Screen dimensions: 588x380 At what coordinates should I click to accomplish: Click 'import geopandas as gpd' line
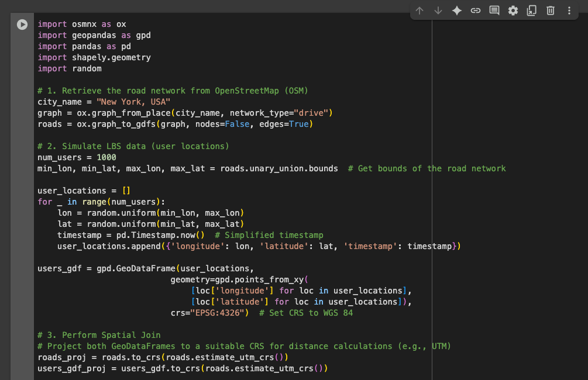tap(94, 35)
